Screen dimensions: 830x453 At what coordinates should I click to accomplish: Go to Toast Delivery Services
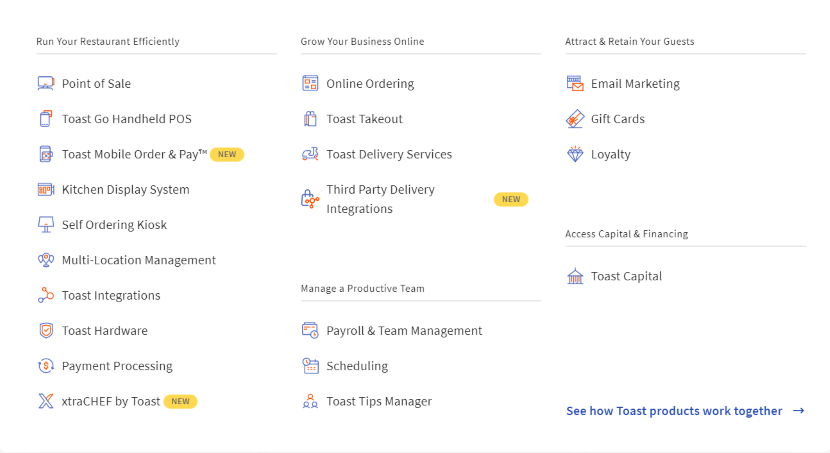click(x=388, y=154)
